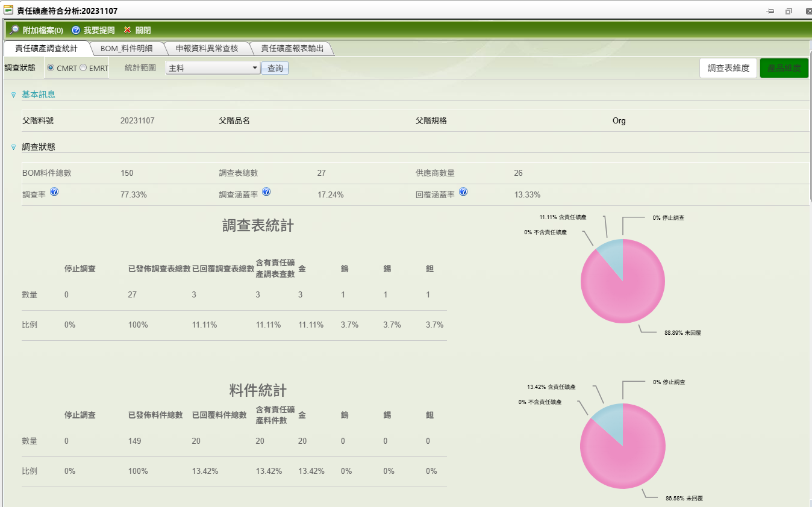Viewport: 812px width, 507px height.
Task: Click the red X icon beside 關閉
Action: click(126, 30)
